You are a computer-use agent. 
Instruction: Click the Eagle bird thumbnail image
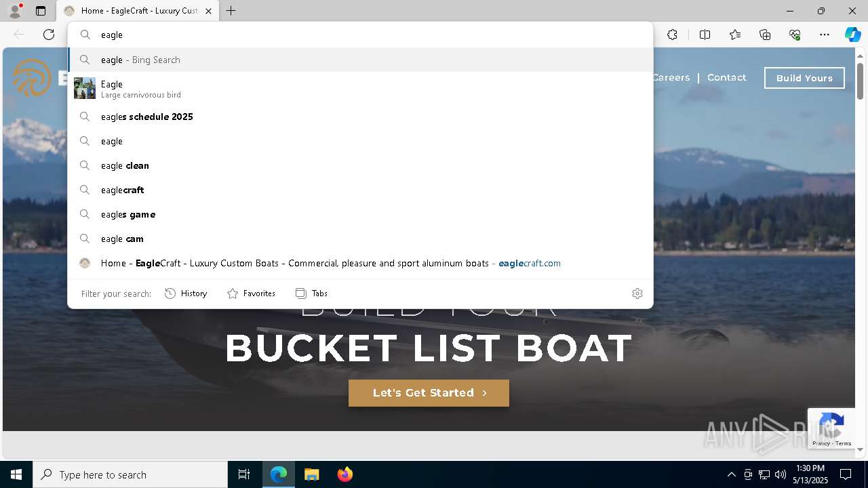[85, 88]
